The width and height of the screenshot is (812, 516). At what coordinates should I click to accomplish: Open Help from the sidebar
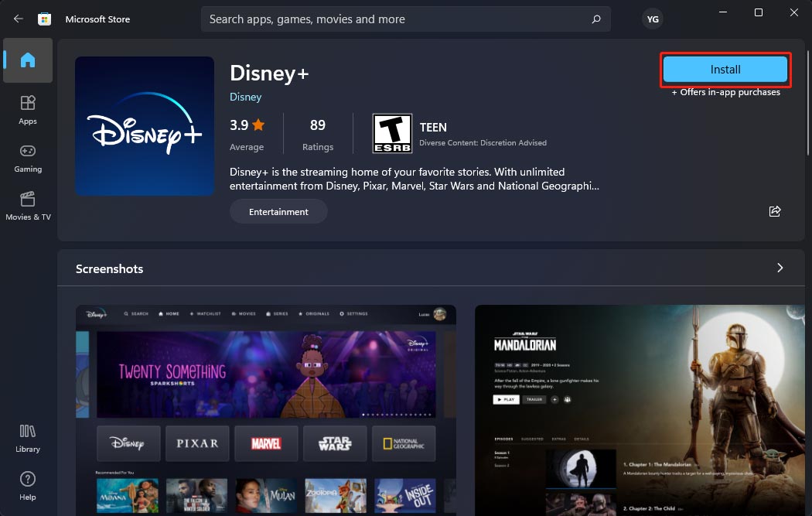click(x=28, y=486)
